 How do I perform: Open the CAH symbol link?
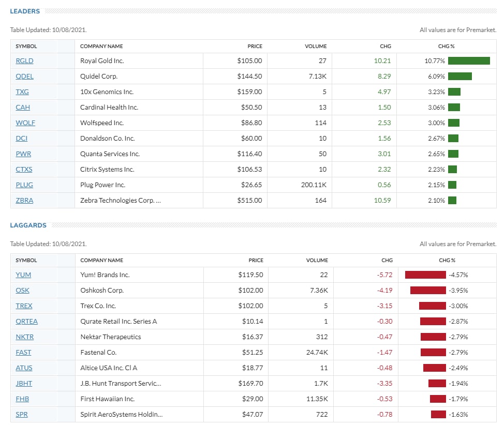pyautogui.click(x=23, y=107)
